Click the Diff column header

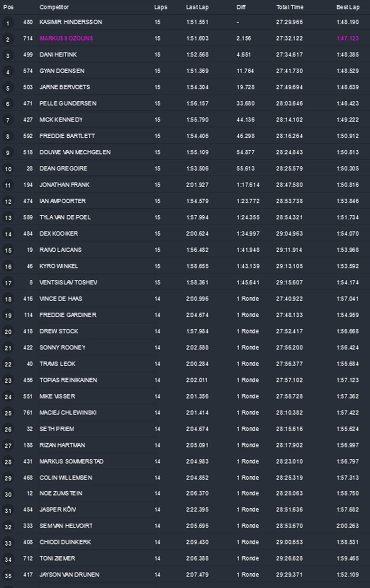click(241, 7)
